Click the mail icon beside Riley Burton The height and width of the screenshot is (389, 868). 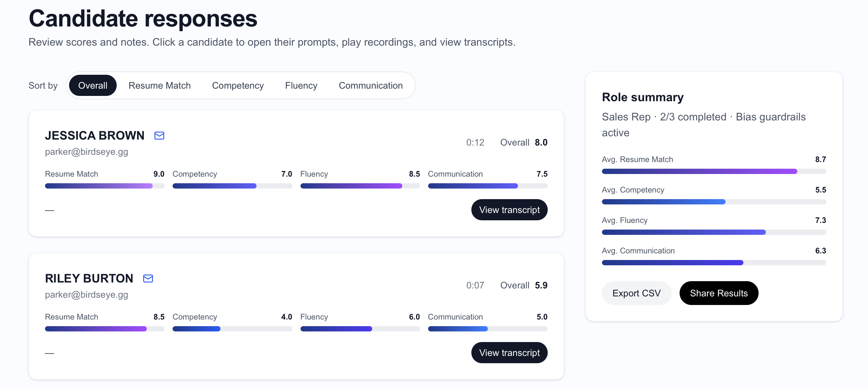(148, 279)
